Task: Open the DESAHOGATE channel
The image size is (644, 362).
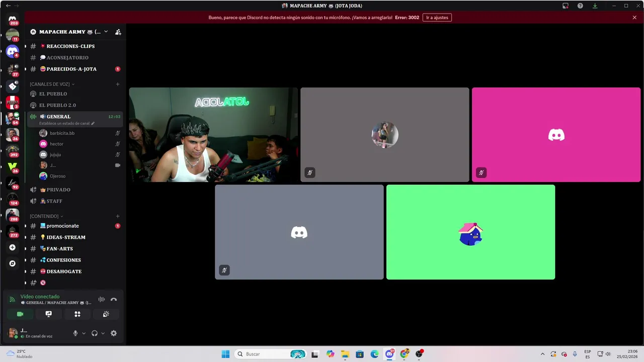Action: (64, 271)
